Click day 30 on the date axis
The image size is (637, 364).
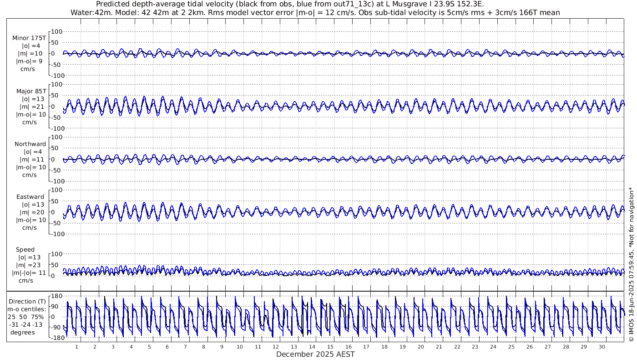[x=602, y=347]
